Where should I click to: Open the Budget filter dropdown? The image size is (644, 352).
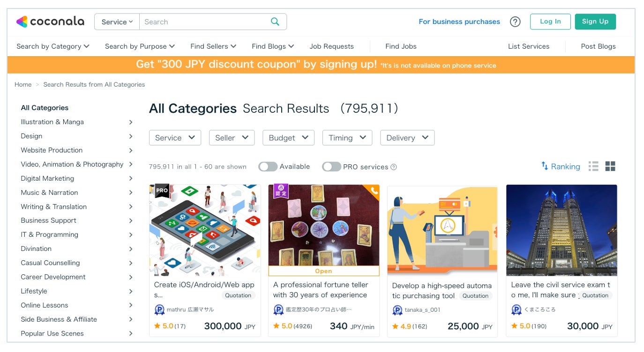click(288, 138)
